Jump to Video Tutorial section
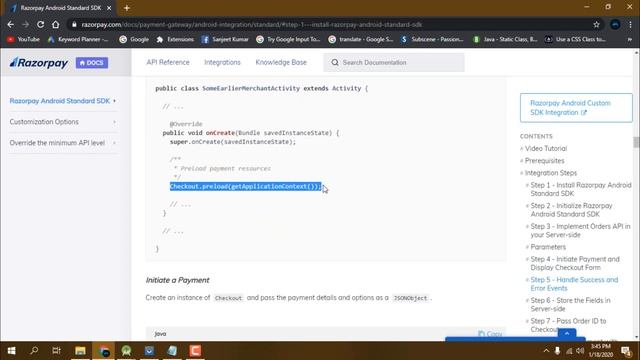This screenshot has width=640, height=360. [x=546, y=149]
